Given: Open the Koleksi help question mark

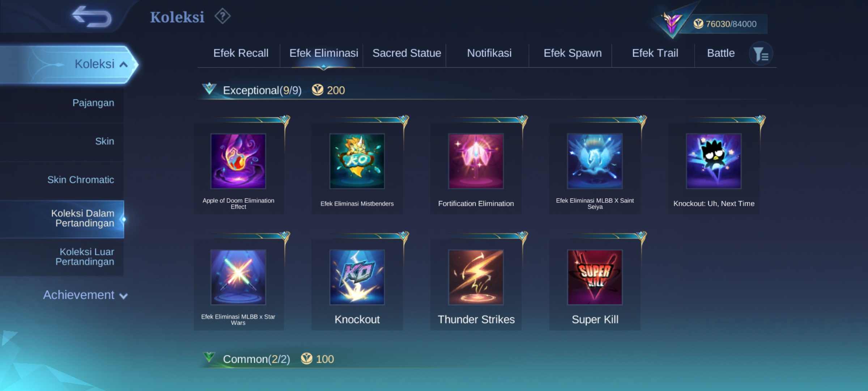Looking at the screenshot, I should pos(222,16).
